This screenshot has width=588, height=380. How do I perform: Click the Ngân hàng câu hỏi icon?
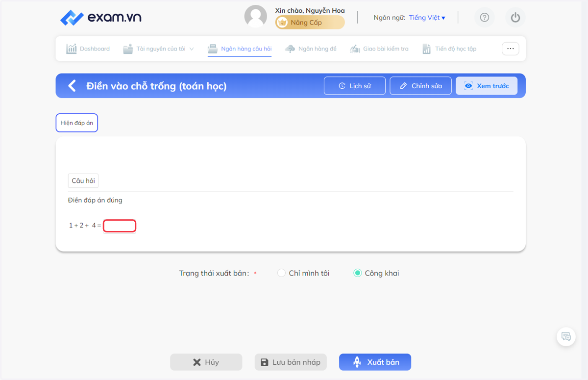(213, 49)
